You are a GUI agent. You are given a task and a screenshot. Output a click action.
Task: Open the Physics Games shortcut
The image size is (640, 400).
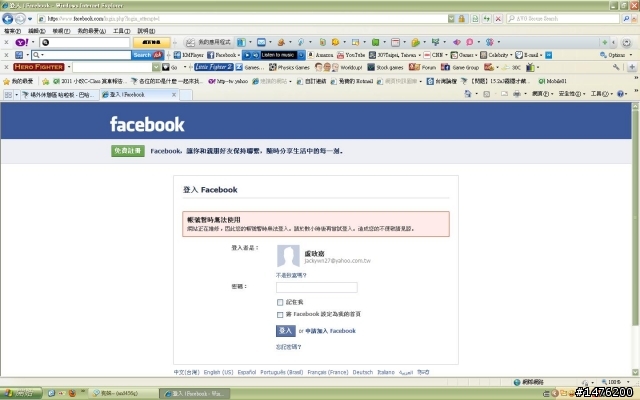pos(289,67)
